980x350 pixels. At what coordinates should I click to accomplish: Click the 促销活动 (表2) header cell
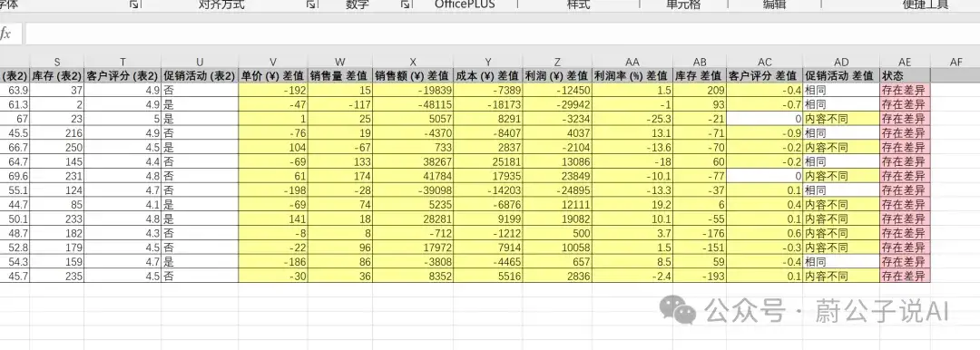click(200, 75)
